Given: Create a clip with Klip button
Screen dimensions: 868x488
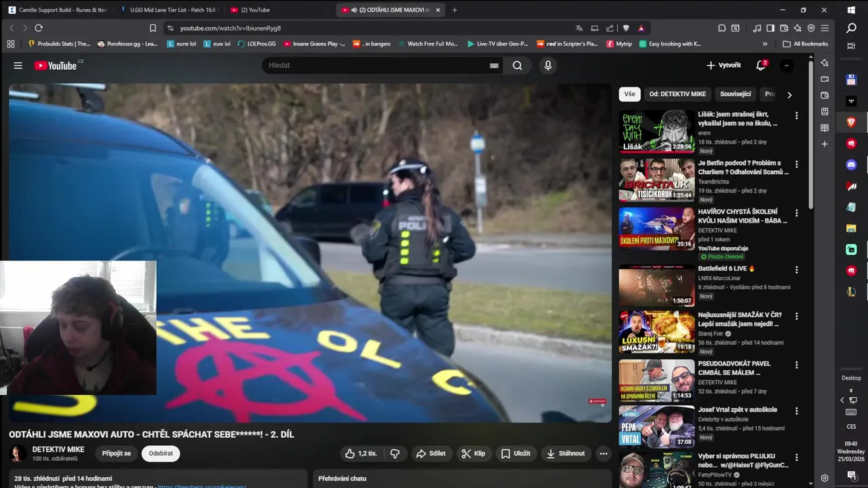Looking at the screenshot, I should click(x=473, y=453).
